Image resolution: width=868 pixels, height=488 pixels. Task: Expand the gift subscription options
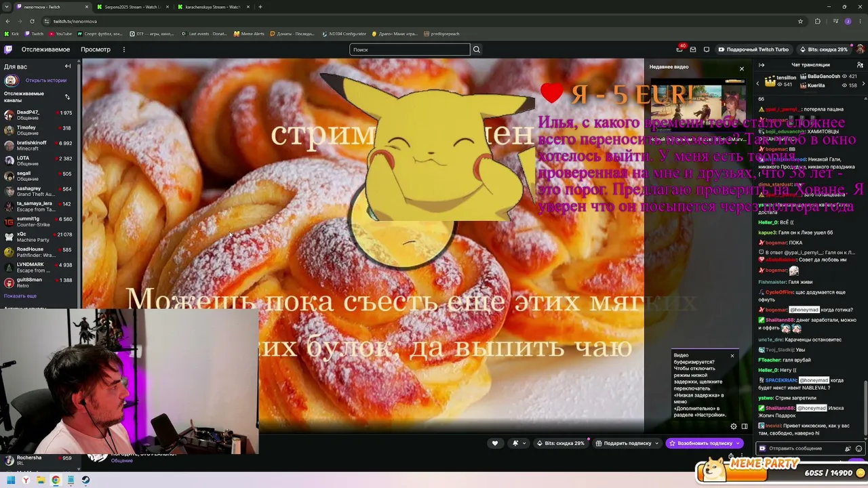[656, 443]
